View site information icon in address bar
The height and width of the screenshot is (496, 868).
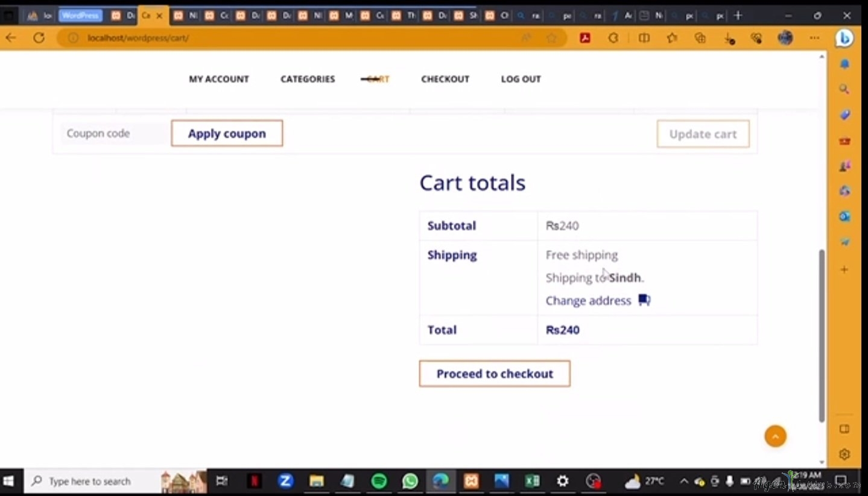click(73, 38)
